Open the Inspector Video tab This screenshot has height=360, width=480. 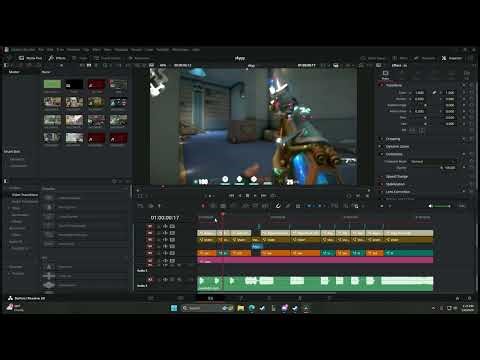pos(385,75)
